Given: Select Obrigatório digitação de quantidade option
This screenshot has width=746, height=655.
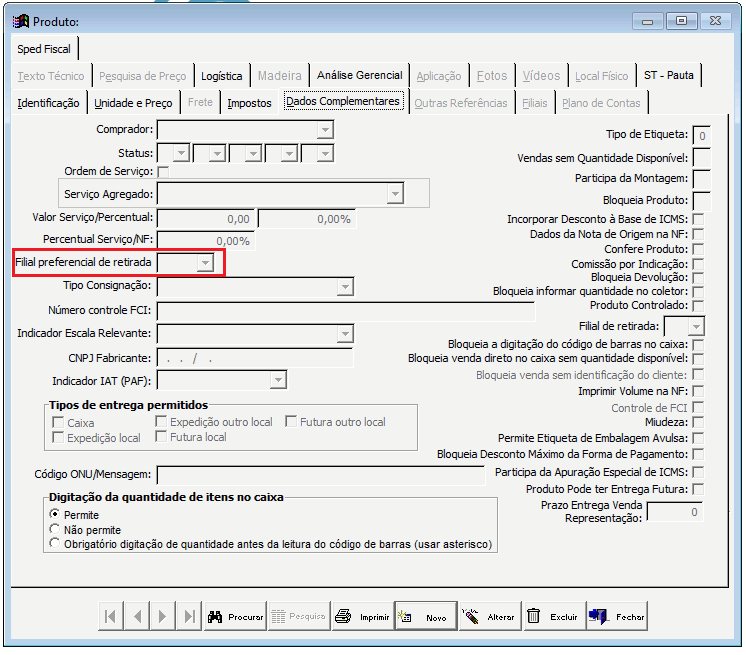Looking at the screenshot, I should (55, 543).
